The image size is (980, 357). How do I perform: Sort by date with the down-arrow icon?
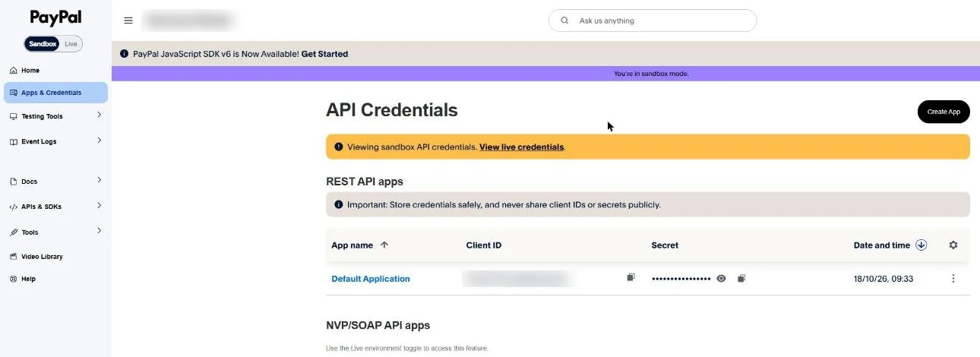coord(922,245)
